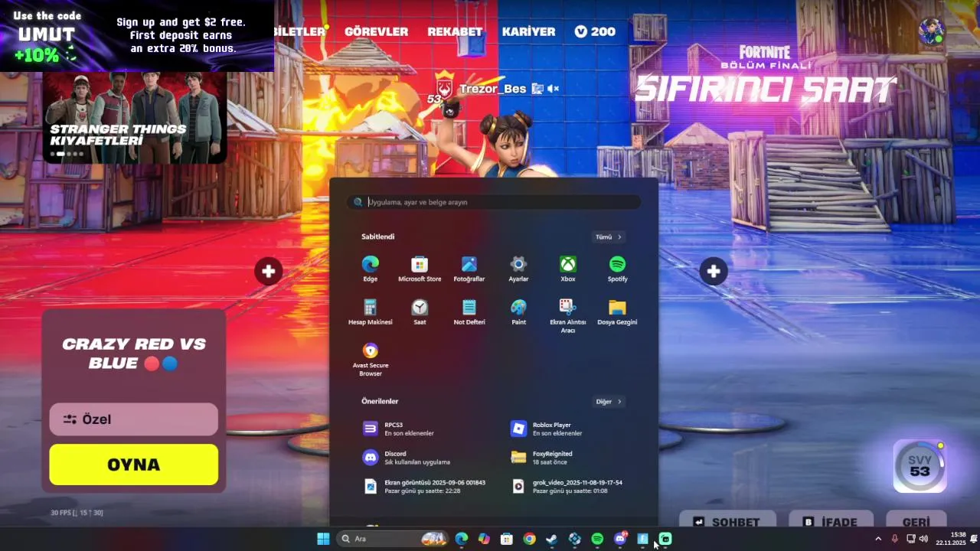Open the notification bell in taskbar
The height and width of the screenshot is (551, 980).
(x=974, y=539)
